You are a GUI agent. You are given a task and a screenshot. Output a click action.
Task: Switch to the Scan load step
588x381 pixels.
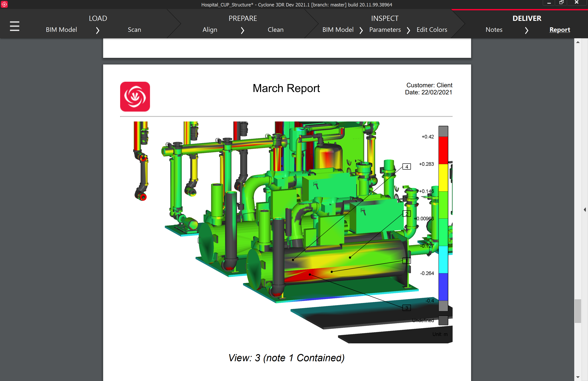point(134,30)
